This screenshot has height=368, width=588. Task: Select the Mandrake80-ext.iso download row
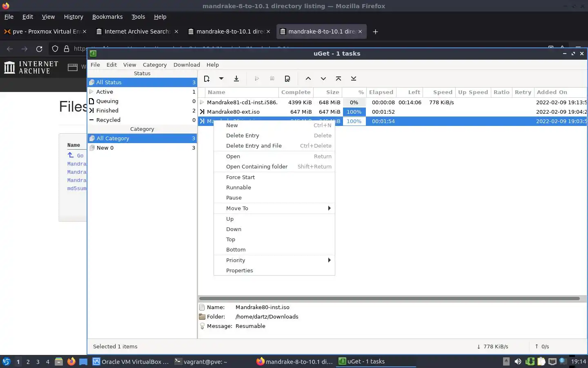click(392, 112)
